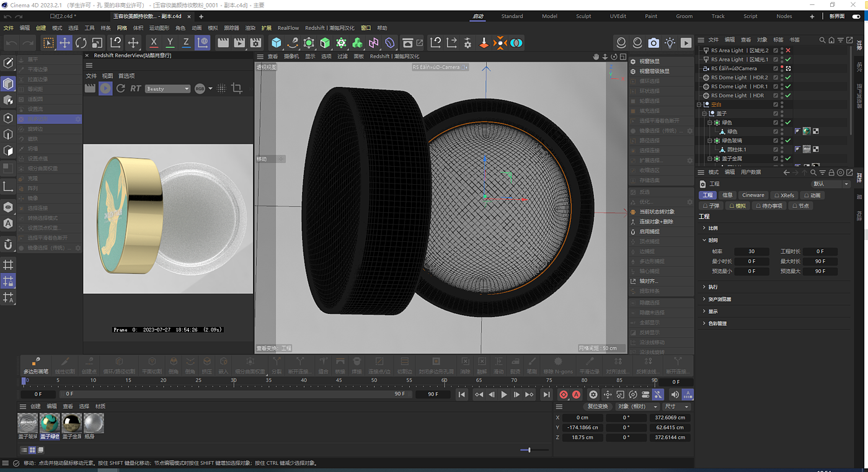Open the Beauty AOV dropdown
The width and height of the screenshot is (868, 472).
(x=167, y=89)
